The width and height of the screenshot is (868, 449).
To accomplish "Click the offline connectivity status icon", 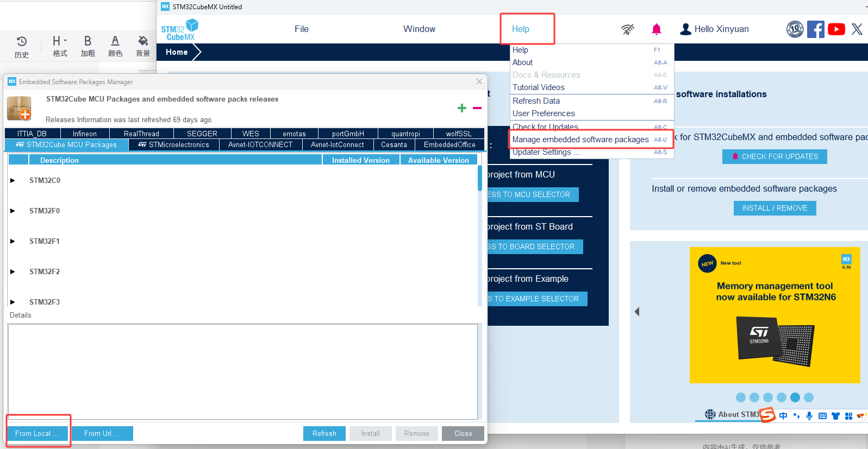I will (628, 29).
